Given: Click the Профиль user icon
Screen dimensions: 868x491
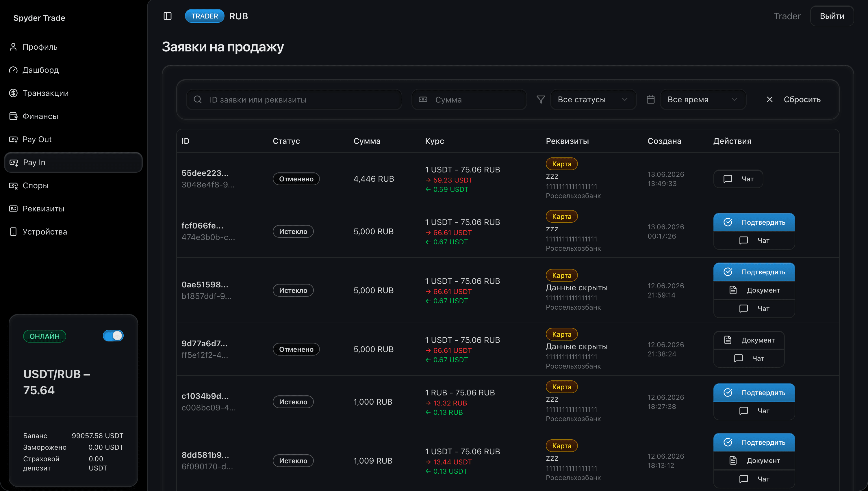Looking at the screenshot, I should point(13,47).
